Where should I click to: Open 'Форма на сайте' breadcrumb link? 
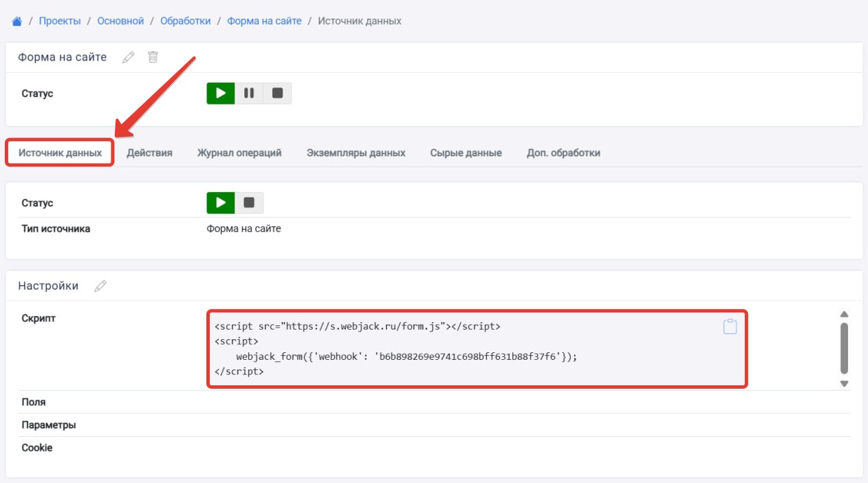(x=264, y=21)
